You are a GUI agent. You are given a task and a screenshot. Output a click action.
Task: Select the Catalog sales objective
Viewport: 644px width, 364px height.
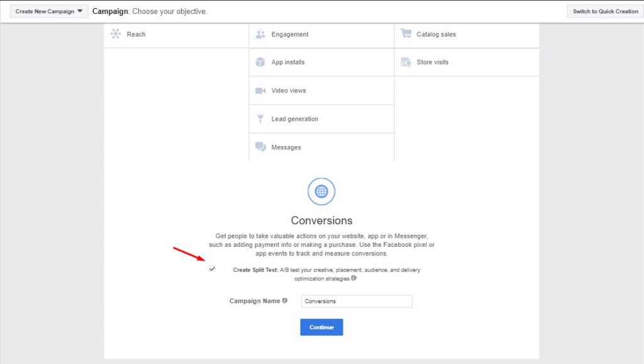click(x=467, y=34)
